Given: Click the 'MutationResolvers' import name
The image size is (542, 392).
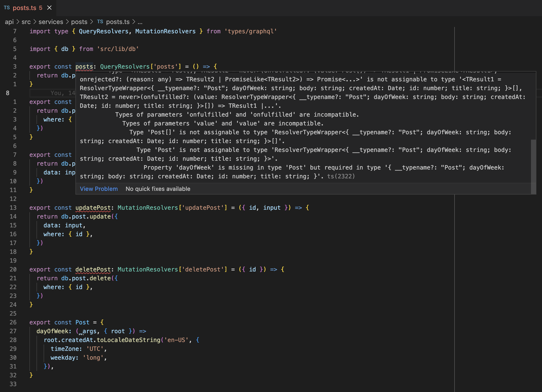Looking at the screenshot, I should pos(165,31).
